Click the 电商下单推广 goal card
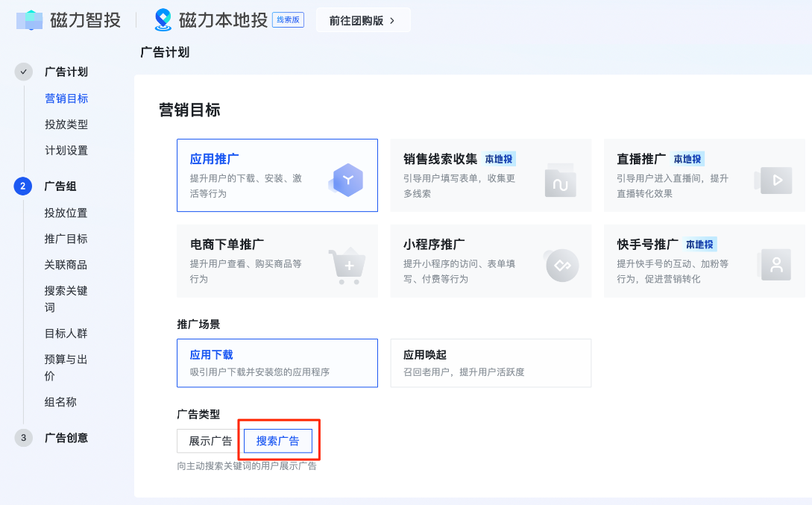The width and height of the screenshot is (812, 505). click(277, 261)
